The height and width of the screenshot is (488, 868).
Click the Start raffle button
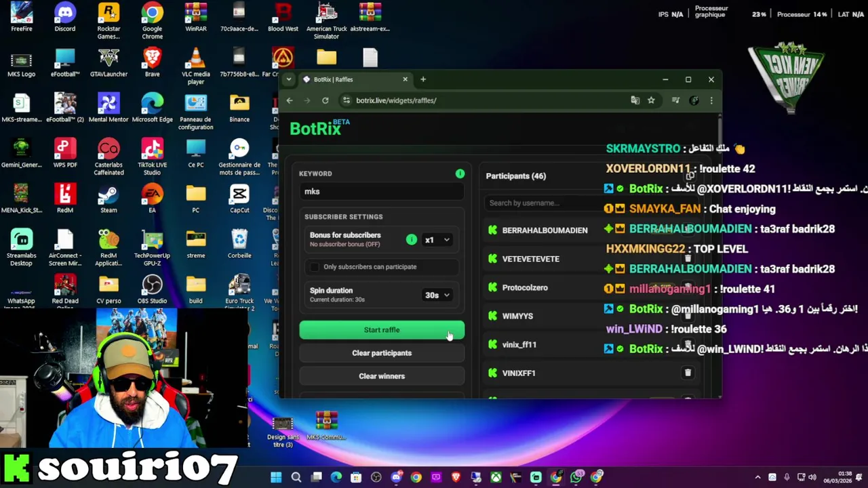382,330
